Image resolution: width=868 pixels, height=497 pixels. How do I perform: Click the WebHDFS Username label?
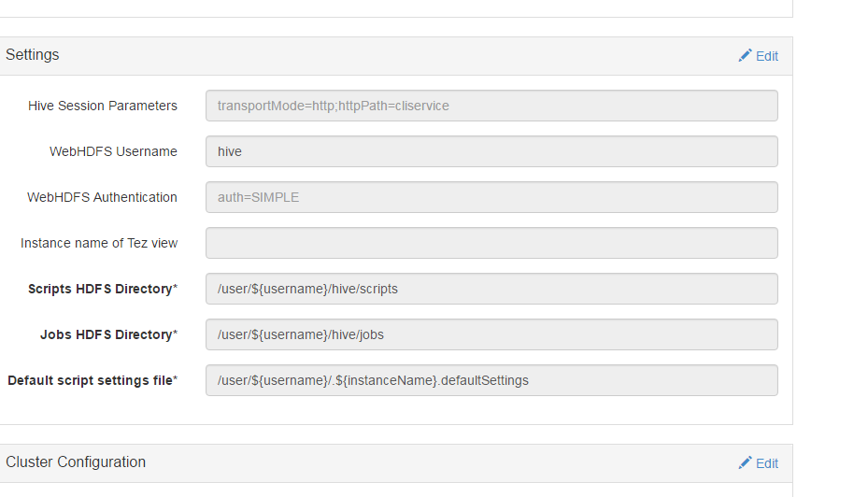(x=113, y=151)
